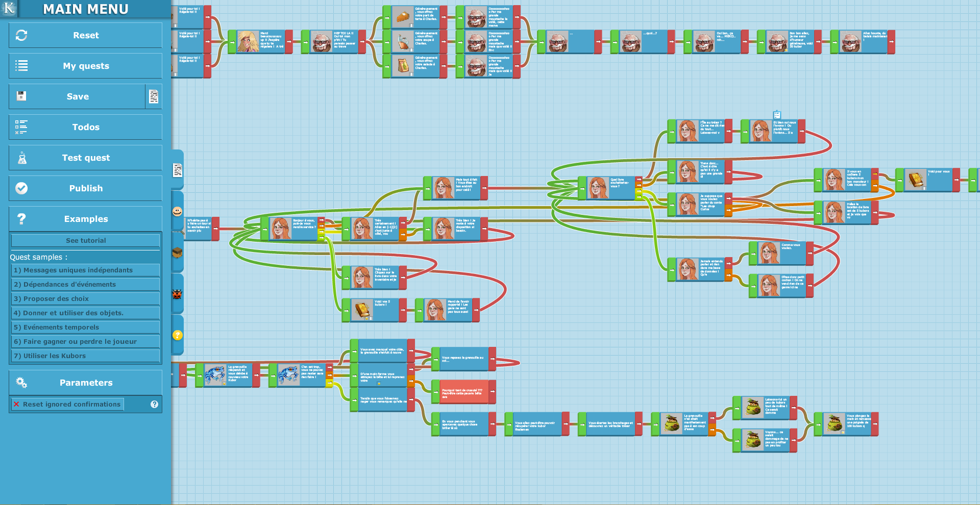Click the K logo in the top corner

click(9, 8)
